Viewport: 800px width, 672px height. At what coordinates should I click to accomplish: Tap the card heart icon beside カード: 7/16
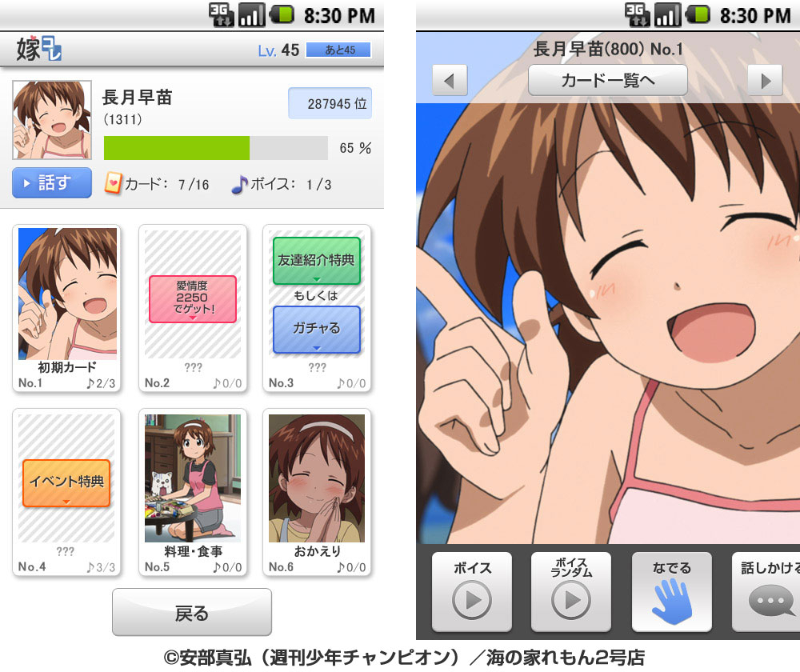(113, 183)
